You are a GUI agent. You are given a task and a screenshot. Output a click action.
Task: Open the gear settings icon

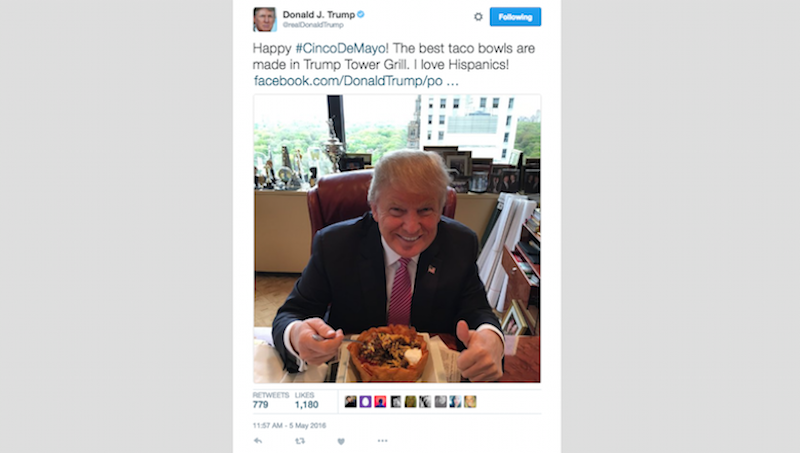click(x=478, y=17)
